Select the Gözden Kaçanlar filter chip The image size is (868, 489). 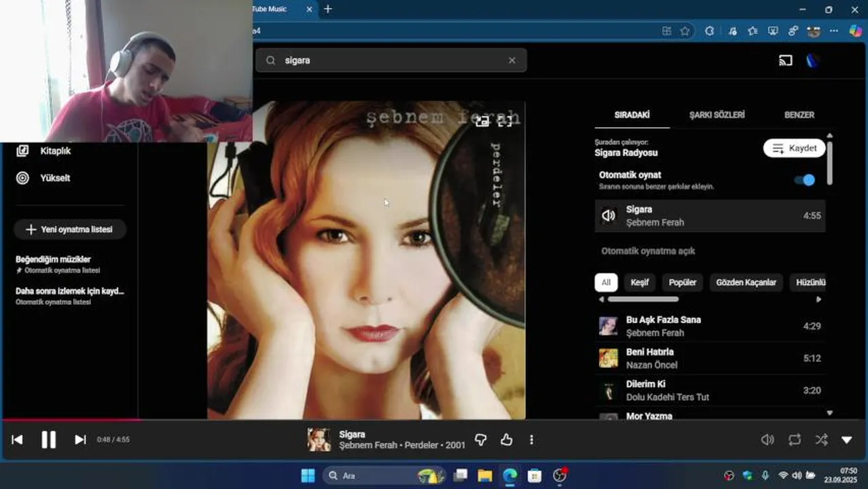click(x=746, y=283)
